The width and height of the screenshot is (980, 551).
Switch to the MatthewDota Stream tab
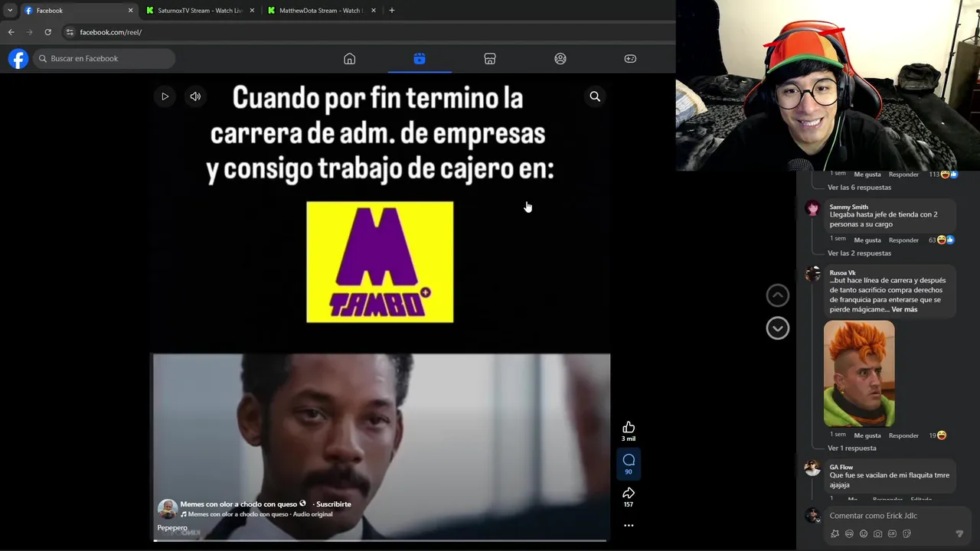point(322,11)
